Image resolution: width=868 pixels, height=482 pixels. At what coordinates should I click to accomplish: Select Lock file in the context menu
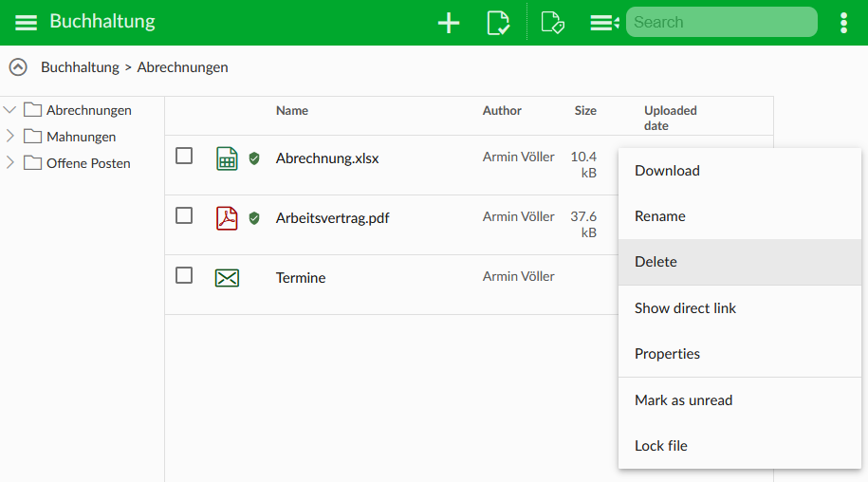[x=740, y=446]
